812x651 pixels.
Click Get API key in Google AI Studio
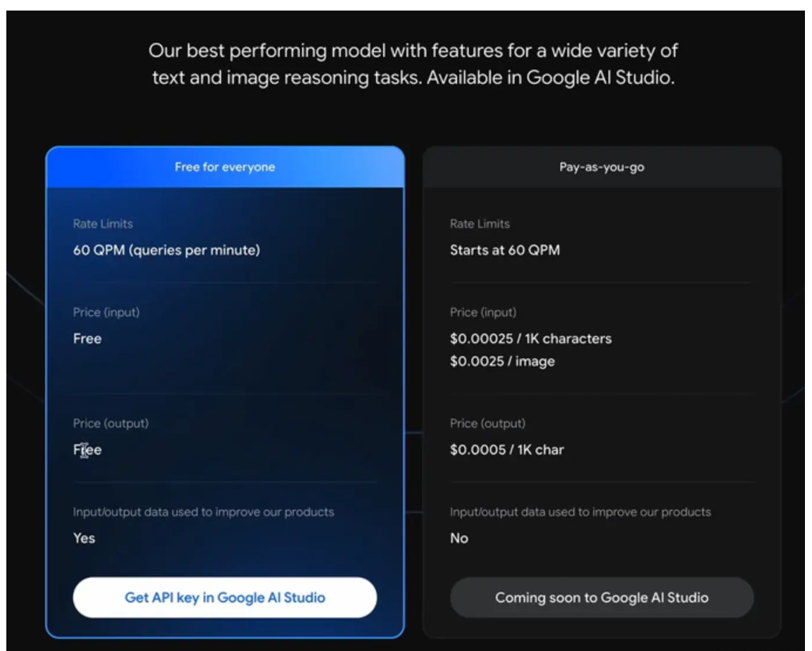(225, 598)
